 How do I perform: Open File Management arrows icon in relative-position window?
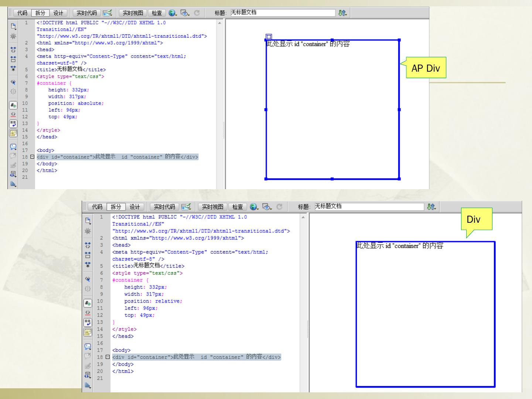pyautogui.click(x=431, y=207)
